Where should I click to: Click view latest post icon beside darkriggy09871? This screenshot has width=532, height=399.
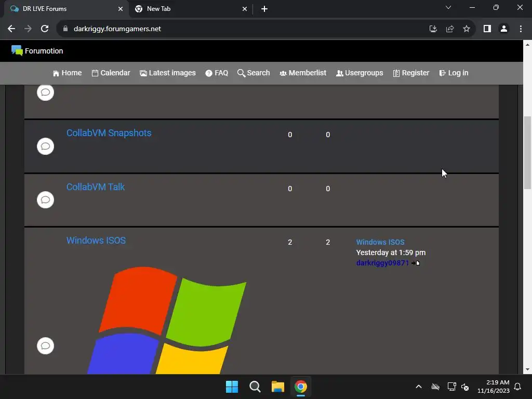point(416,263)
